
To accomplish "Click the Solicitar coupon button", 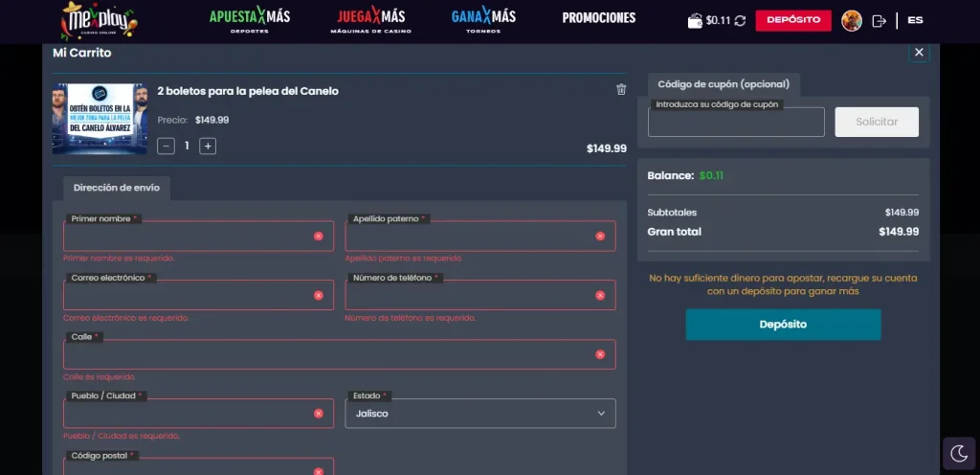I will [877, 122].
